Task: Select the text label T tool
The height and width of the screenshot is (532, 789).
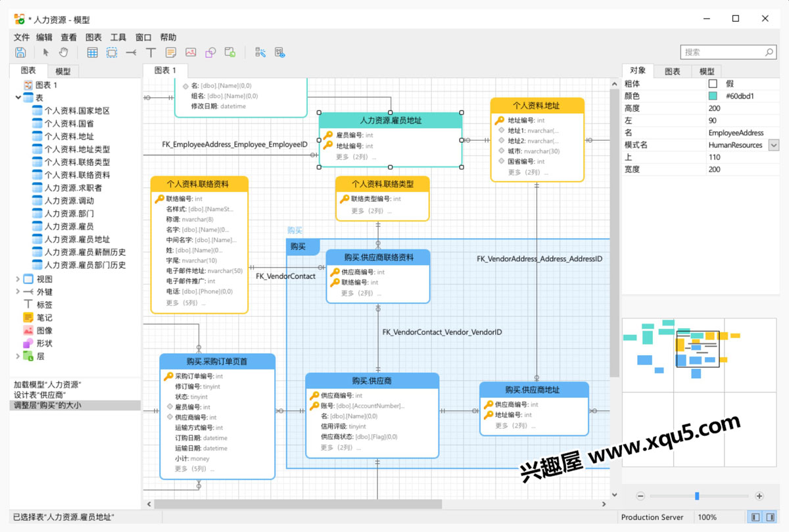Action: pyautogui.click(x=151, y=53)
